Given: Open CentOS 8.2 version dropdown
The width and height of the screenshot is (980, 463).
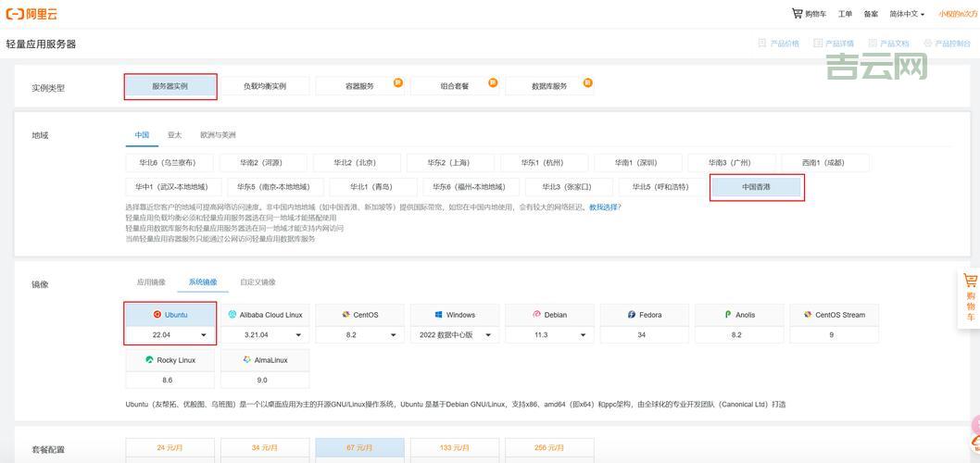Looking at the screenshot, I should pos(360,335).
